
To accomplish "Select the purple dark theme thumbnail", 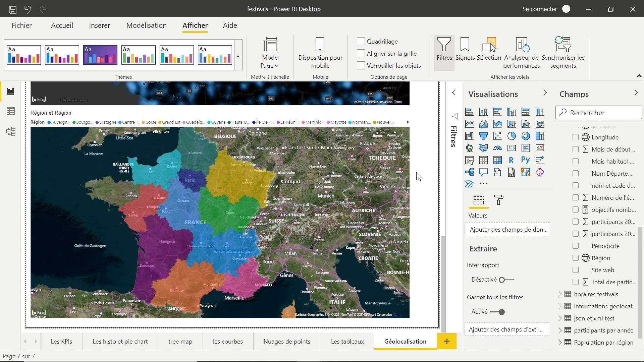I will point(100,55).
